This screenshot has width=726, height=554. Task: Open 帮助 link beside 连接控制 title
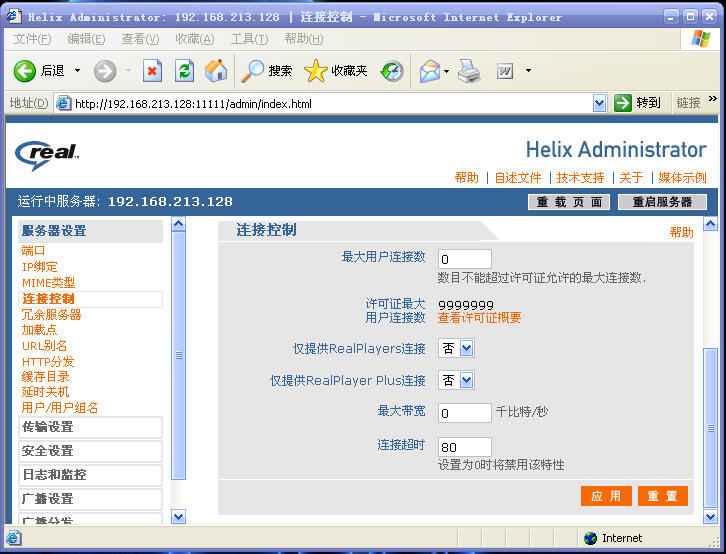click(682, 232)
